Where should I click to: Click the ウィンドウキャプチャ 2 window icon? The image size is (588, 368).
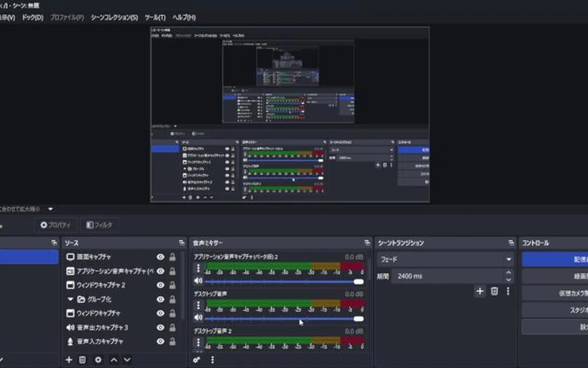tap(70, 285)
